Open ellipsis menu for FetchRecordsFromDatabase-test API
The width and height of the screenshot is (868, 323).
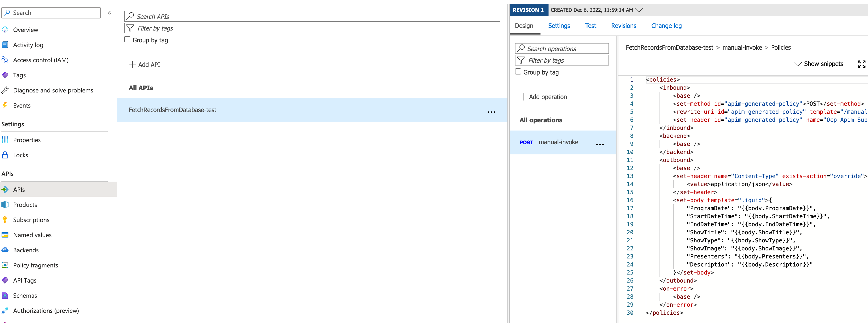[x=491, y=112]
